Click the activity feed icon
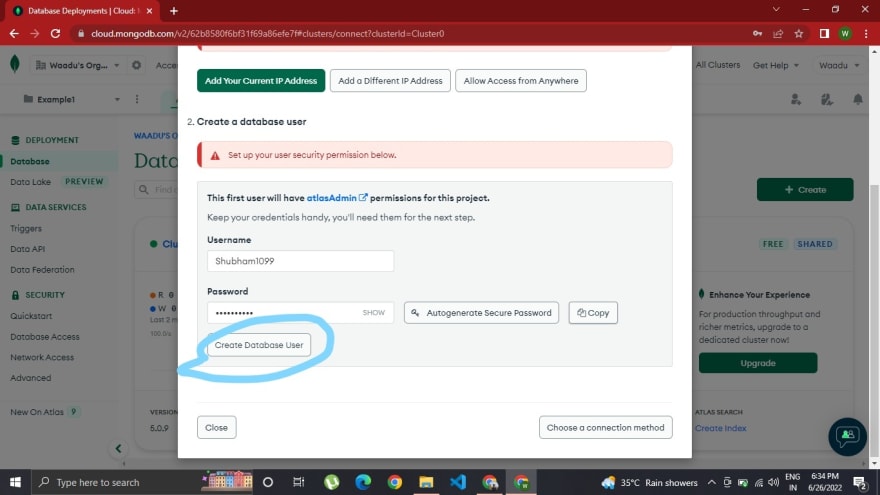Image resolution: width=880 pixels, height=495 pixels. point(827,100)
